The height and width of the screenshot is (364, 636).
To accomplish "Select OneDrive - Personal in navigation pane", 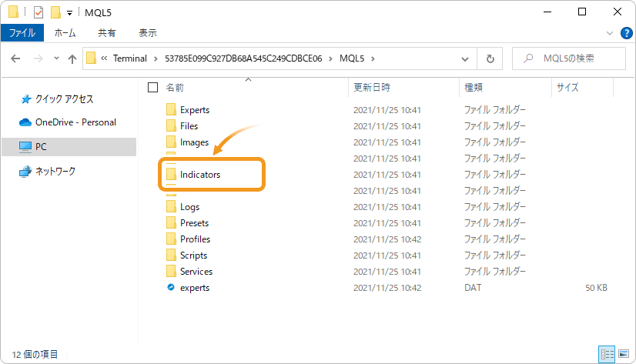I will [67, 122].
